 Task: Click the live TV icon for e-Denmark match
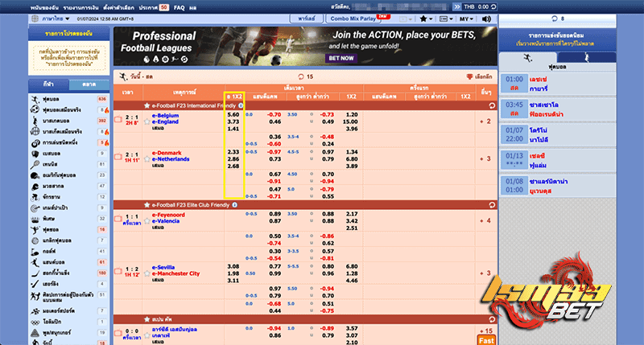[x=118, y=157]
